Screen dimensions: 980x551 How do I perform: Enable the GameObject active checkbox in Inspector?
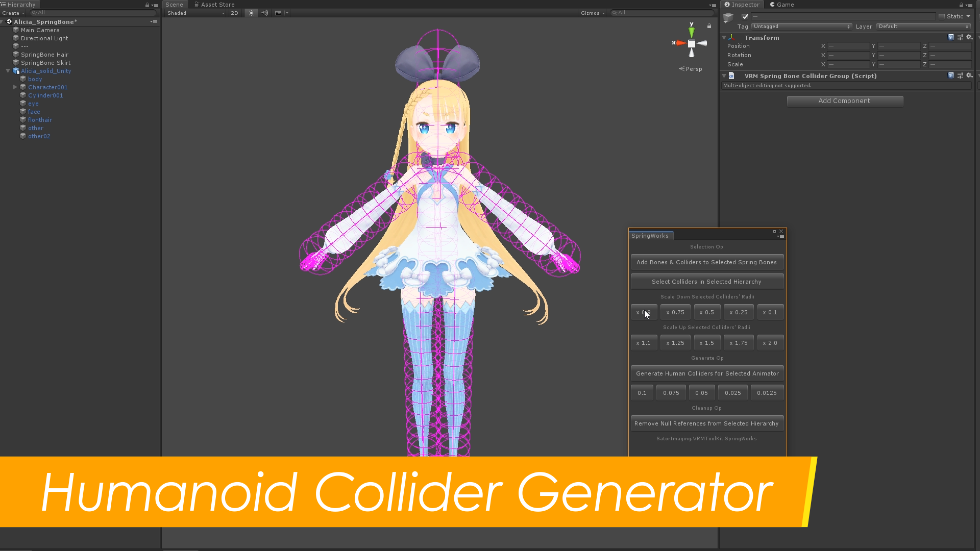click(744, 16)
